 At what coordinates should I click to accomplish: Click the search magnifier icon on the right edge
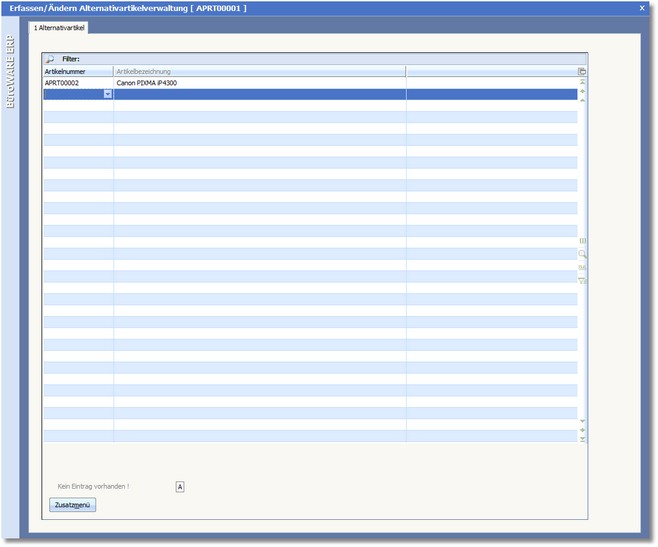pyautogui.click(x=582, y=255)
